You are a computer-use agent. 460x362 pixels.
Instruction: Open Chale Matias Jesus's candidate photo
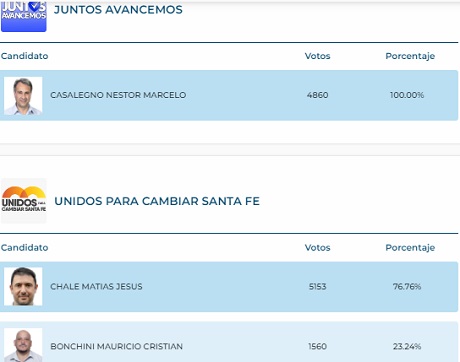[23, 286]
